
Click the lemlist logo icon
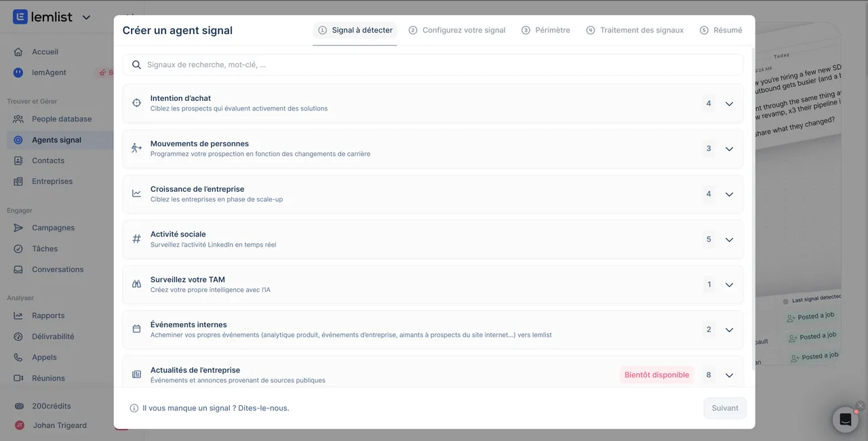(x=20, y=17)
